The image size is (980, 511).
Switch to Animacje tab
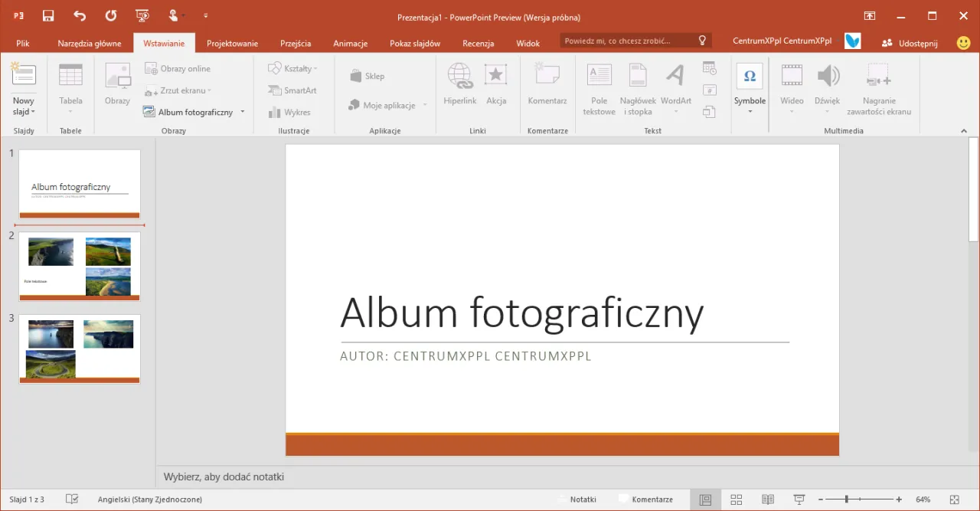(351, 43)
